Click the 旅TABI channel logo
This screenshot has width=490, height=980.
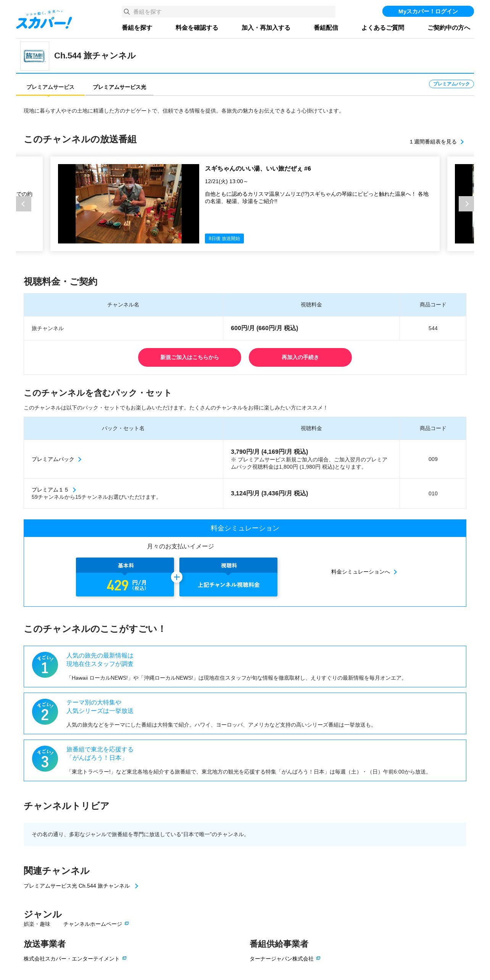point(35,56)
